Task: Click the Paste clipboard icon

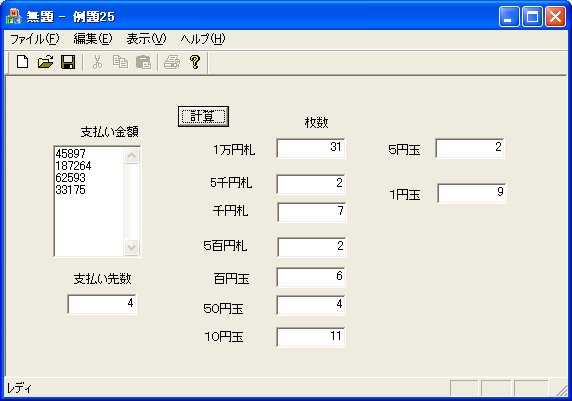Action: (x=143, y=62)
